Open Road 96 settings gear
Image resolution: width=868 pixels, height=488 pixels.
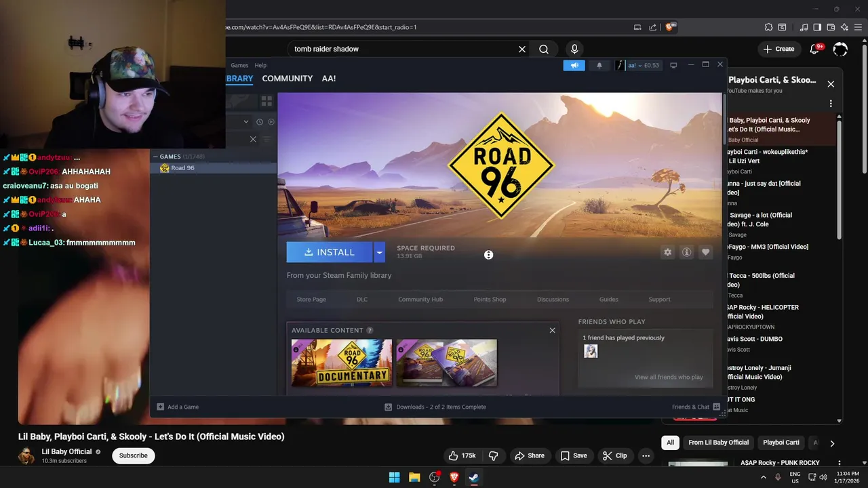pyautogui.click(x=667, y=252)
